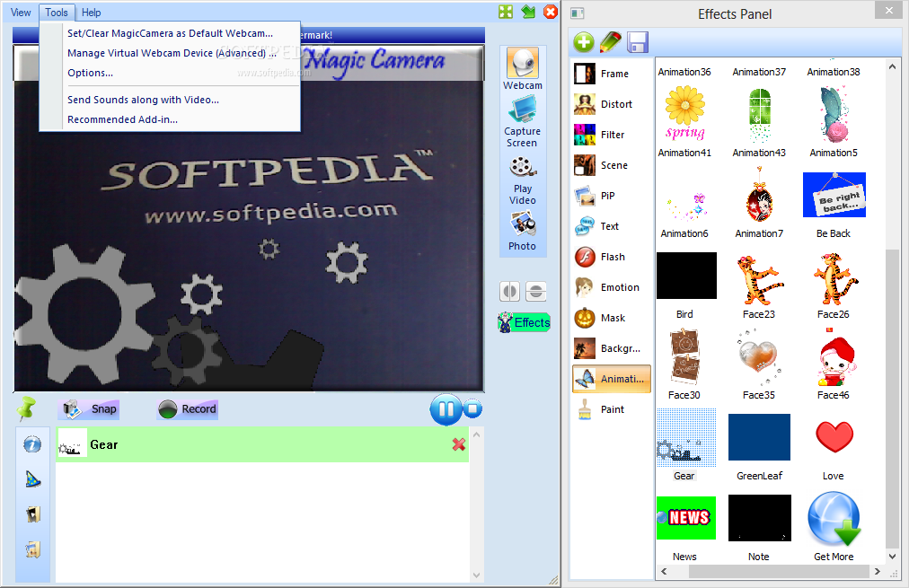909x588 pixels.
Task: Edit effect with pencil icon
Action: [x=611, y=41]
